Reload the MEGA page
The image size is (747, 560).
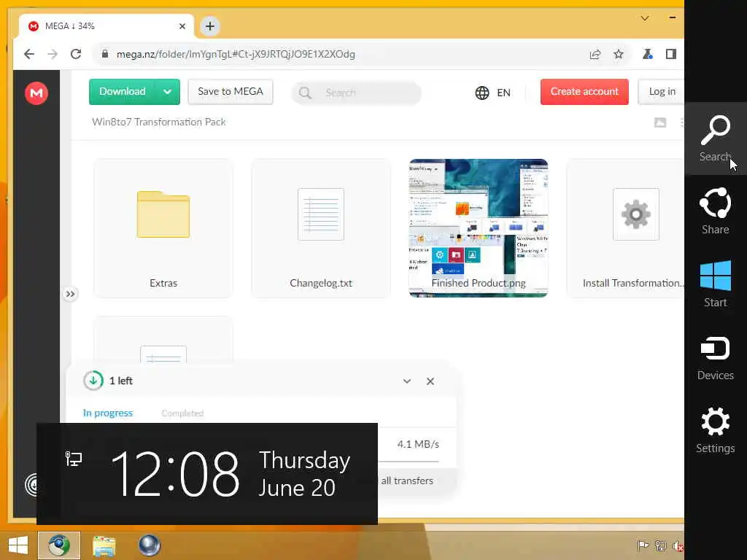tap(76, 54)
